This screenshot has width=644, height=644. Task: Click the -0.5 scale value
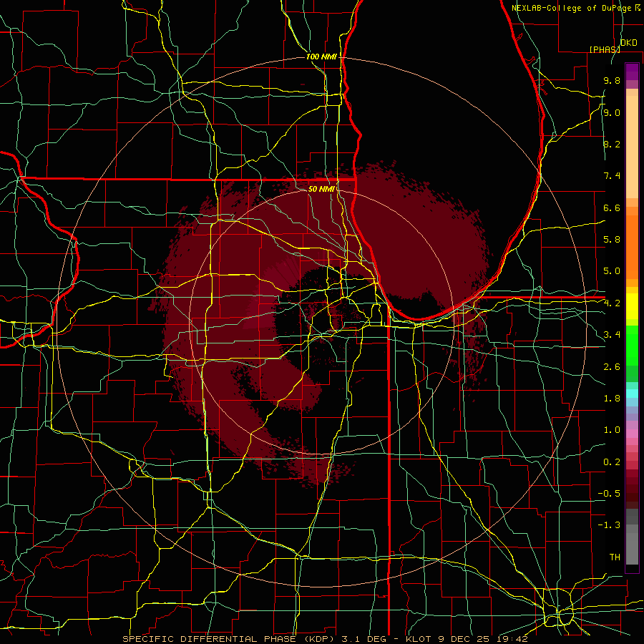pos(609,494)
